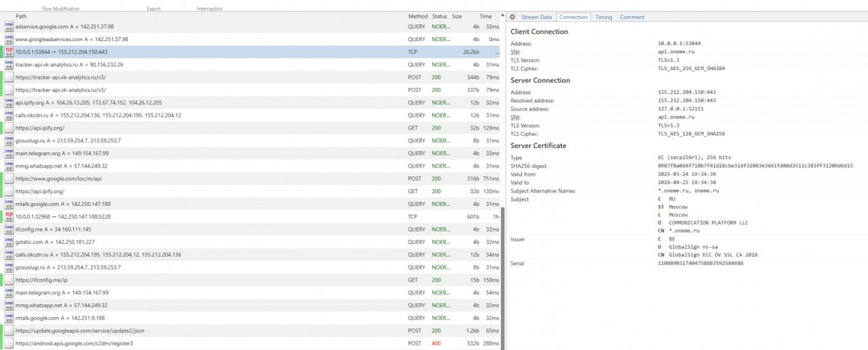Switch to the Timing tab

[603, 17]
